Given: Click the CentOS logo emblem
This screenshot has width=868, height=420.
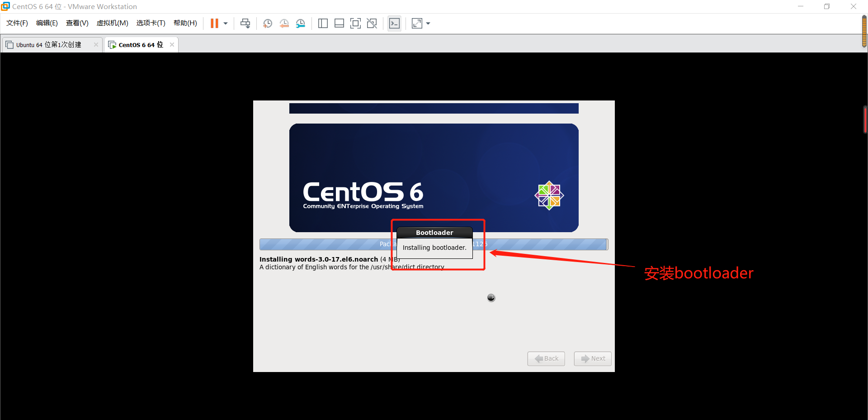Looking at the screenshot, I should coord(549,196).
